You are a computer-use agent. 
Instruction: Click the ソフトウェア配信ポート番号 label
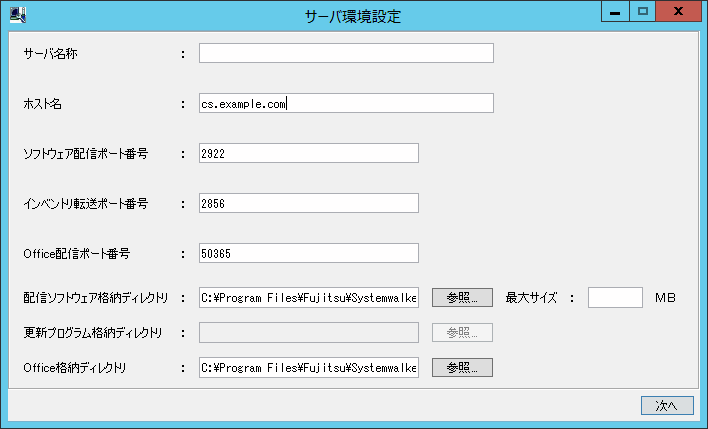coord(86,154)
